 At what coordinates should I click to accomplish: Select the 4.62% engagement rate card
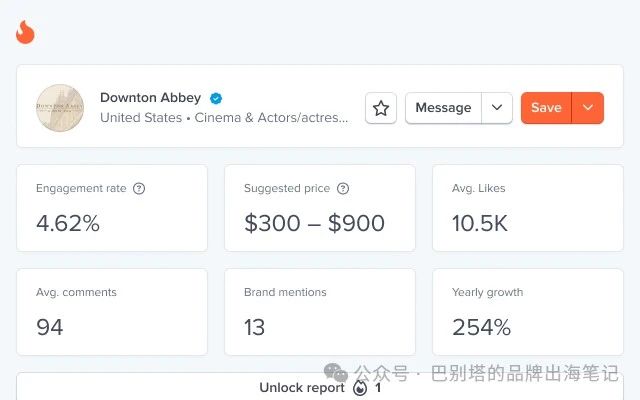coord(112,208)
